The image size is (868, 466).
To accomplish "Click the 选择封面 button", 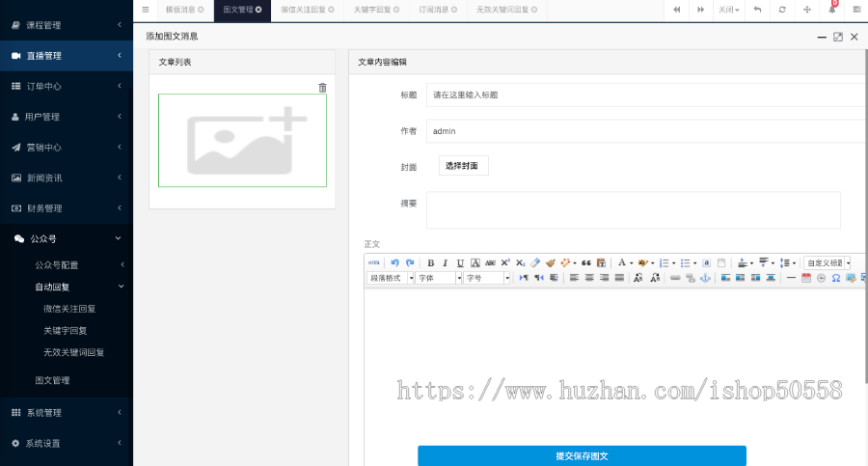I will [x=463, y=166].
